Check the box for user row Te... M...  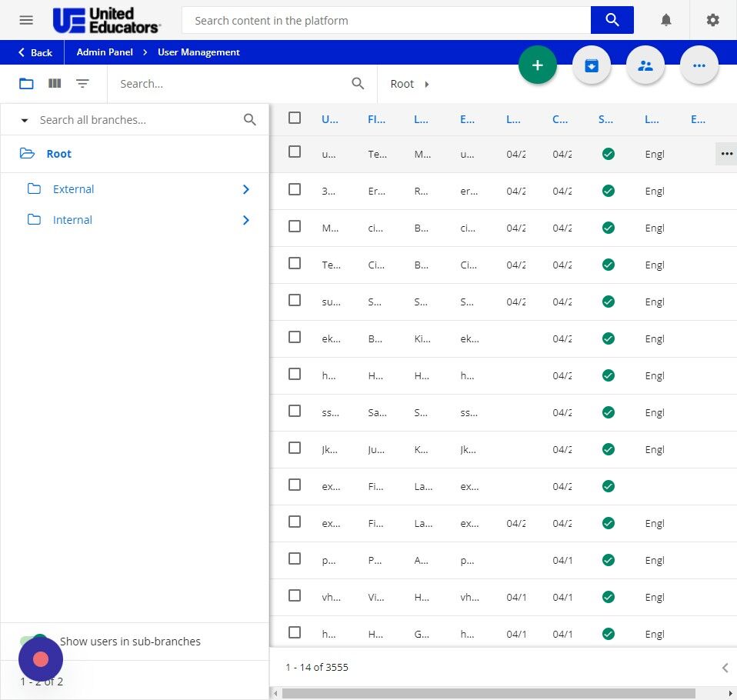(294, 152)
